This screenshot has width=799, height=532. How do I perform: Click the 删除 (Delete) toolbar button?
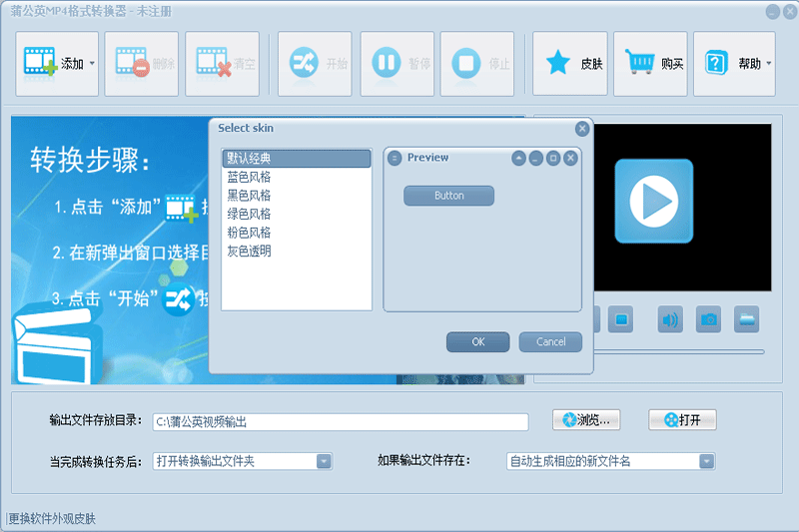[141, 64]
